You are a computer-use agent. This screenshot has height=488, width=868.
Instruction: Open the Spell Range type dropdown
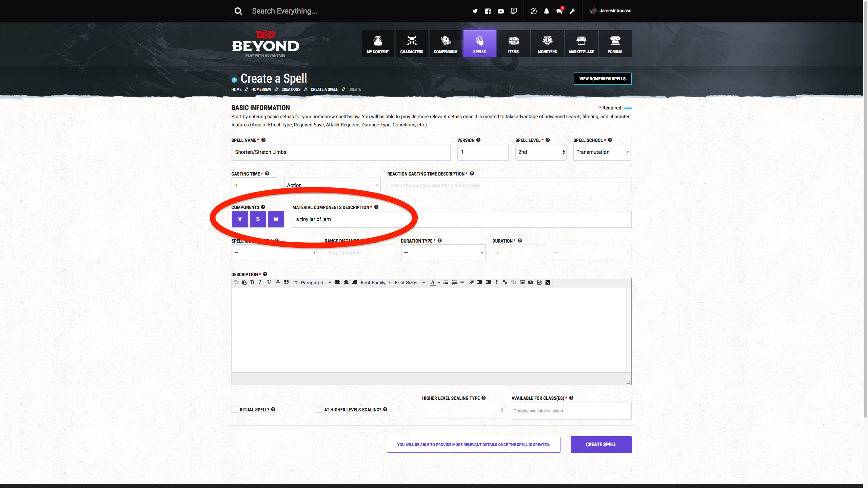point(275,253)
